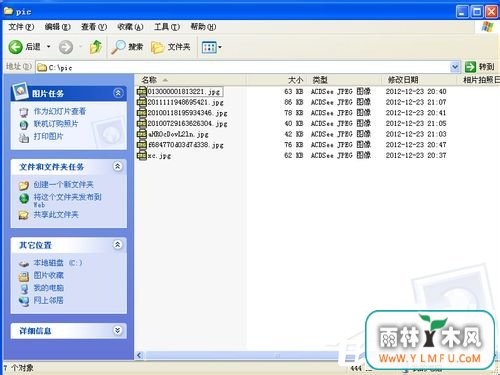Image resolution: width=500 pixels, height=375 pixels.
Task: Click the new folder icon beside 创建一个新文件夹
Action: pos(24,185)
